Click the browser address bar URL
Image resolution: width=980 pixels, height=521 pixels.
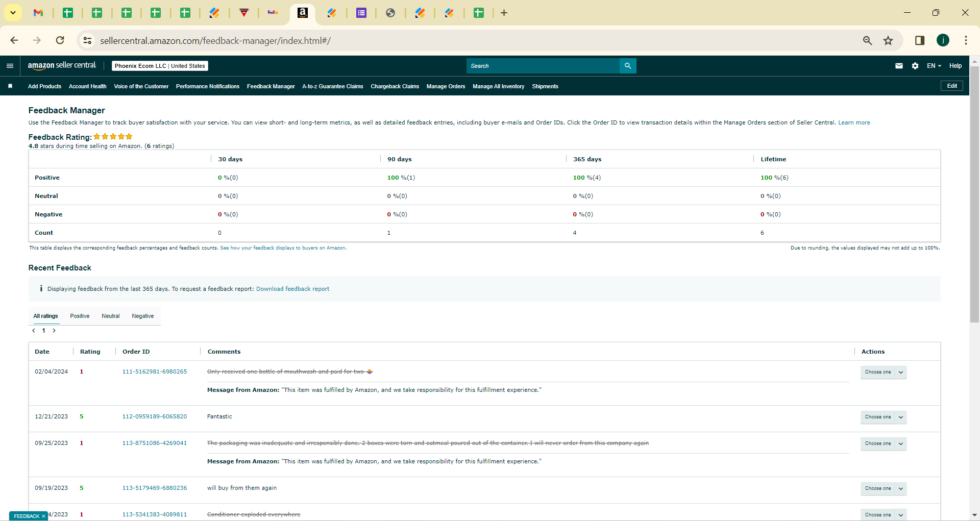pyautogui.click(x=215, y=41)
